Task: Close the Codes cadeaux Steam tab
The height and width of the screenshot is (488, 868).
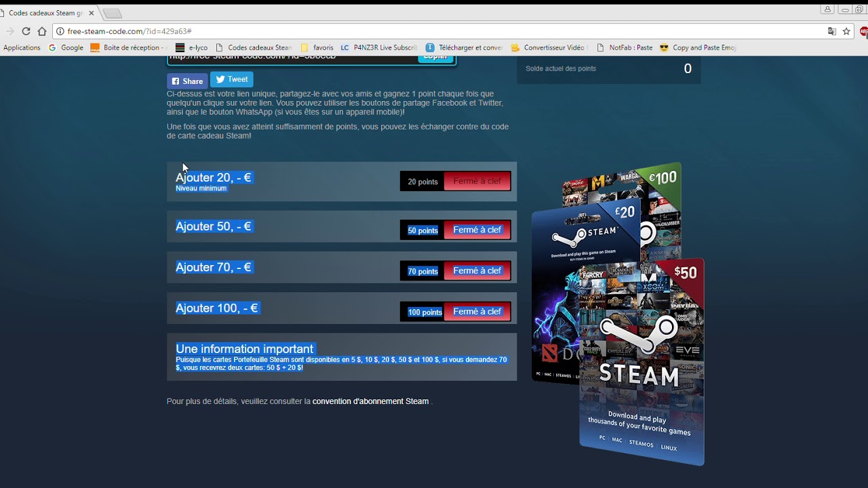Action: 91,13
